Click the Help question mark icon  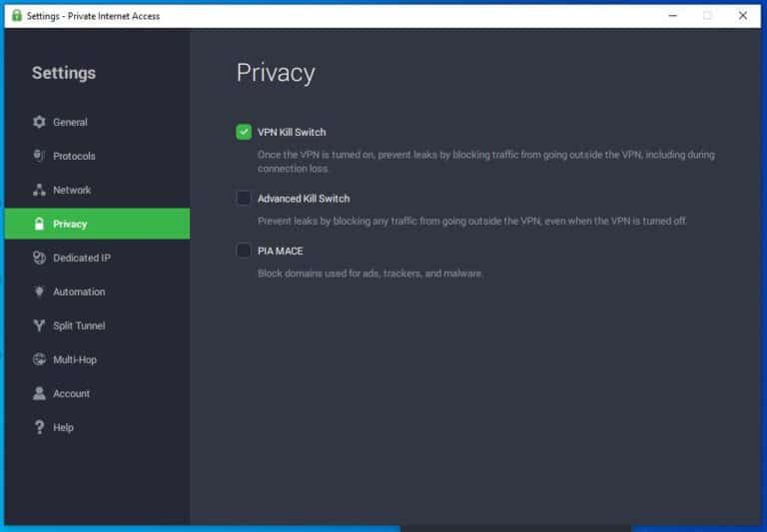(39, 427)
